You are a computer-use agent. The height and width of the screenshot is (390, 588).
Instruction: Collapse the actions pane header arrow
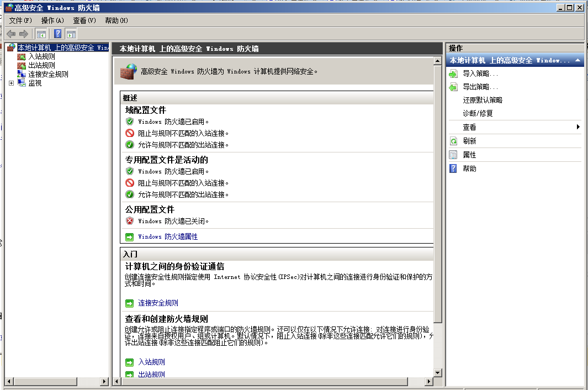[x=578, y=60]
